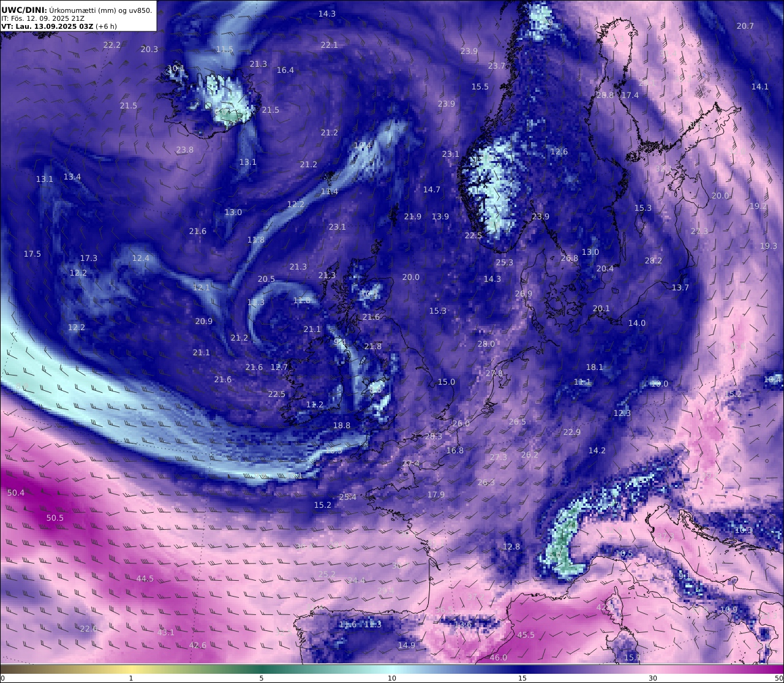Screen dimensions: 784x683
Task: Click the 50.4 value on the map
Action: click(x=16, y=492)
